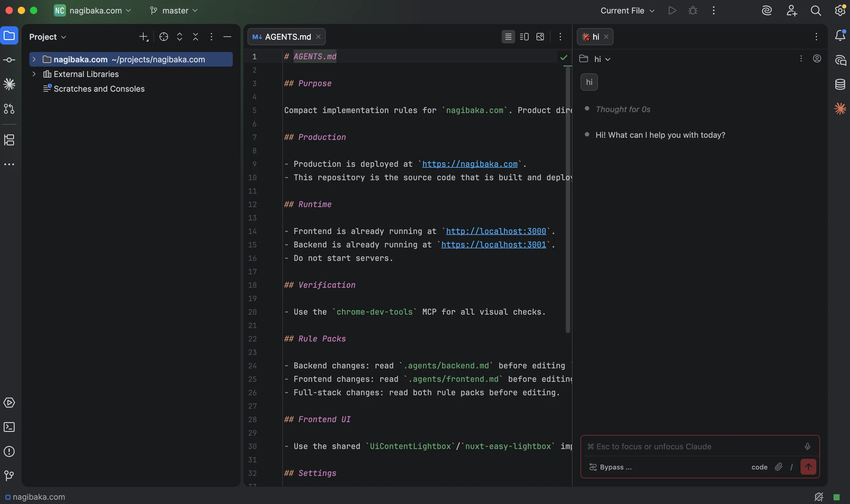Open the Current File run configuration dropdown
850x504 pixels.
pyautogui.click(x=628, y=10)
